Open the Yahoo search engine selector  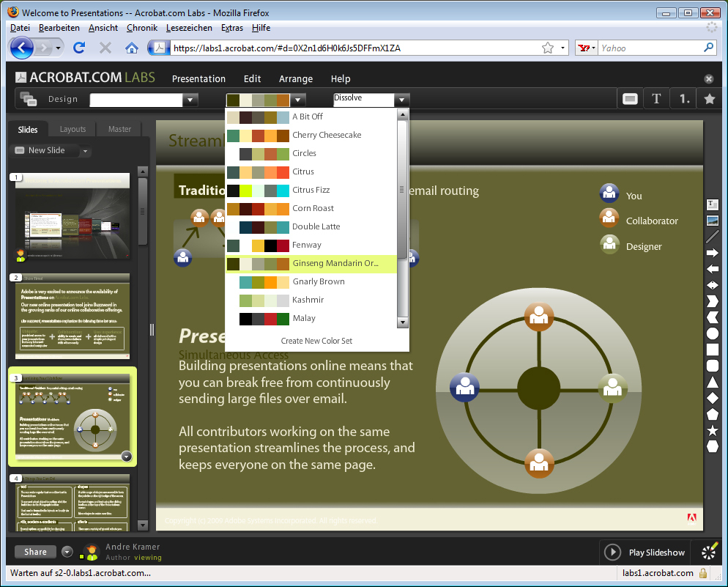pos(587,48)
